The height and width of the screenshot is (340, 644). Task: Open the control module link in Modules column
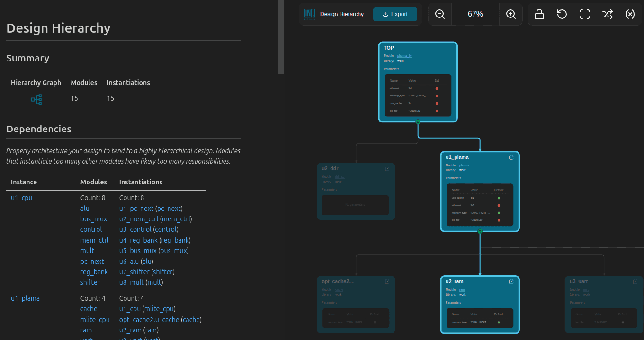tap(91, 229)
